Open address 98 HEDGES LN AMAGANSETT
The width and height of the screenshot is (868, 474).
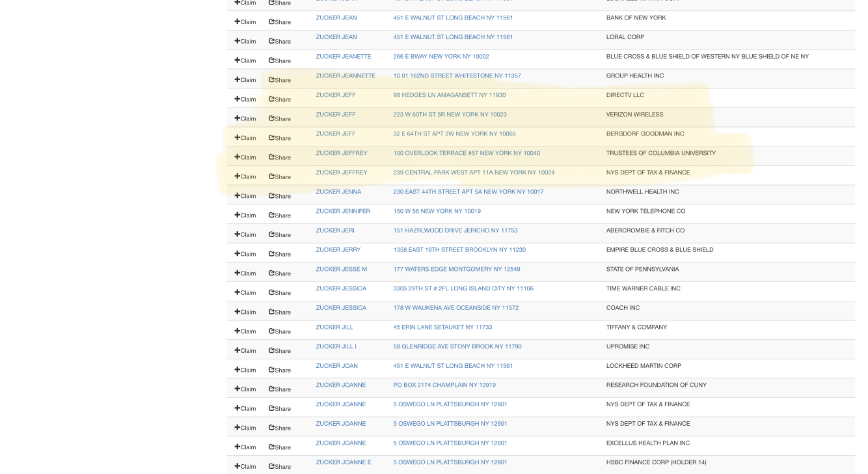click(x=450, y=95)
